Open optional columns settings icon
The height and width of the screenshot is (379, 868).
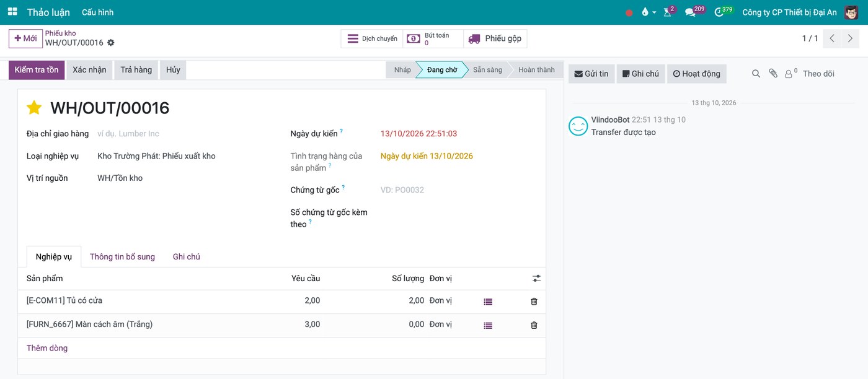[x=536, y=279]
